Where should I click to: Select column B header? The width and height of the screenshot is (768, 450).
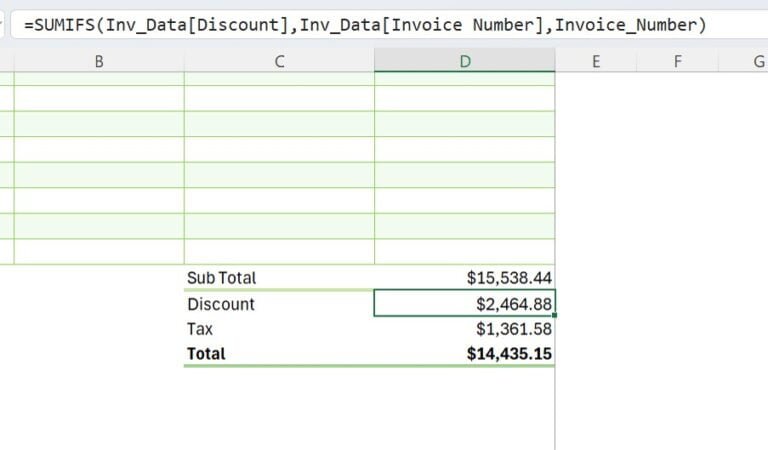(x=99, y=61)
